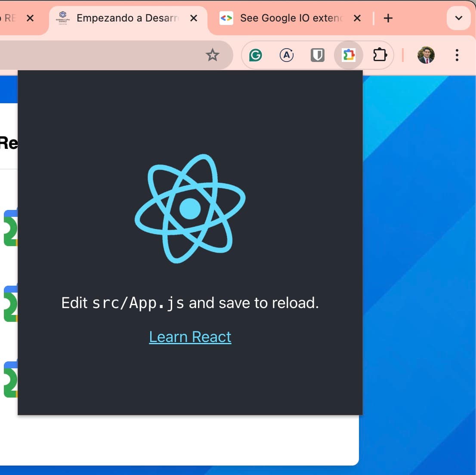Click the See Google IO tab favicon
This screenshot has width=476, height=475.
click(x=226, y=18)
